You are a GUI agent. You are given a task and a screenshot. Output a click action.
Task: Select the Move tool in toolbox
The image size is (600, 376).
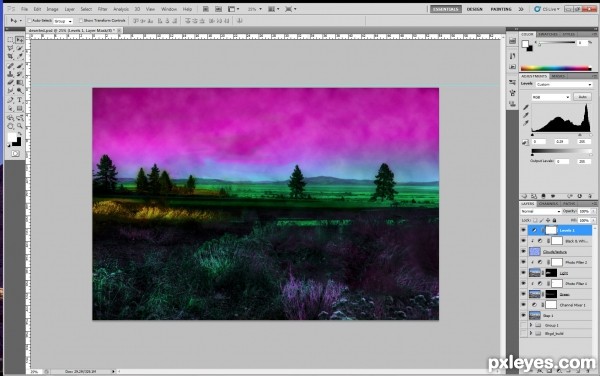pyautogui.click(x=20, y=40)
